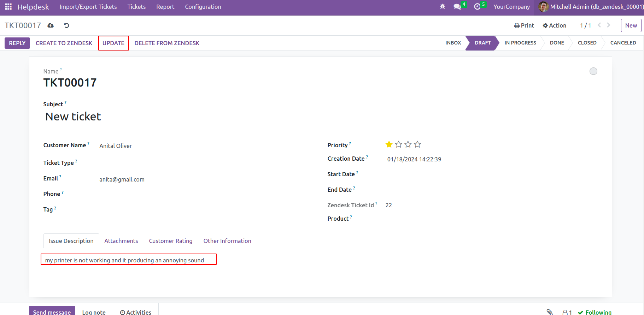Go to Helpdesk app home
Viewport: 644px width, 315px height.
click(x=33, y=7)
